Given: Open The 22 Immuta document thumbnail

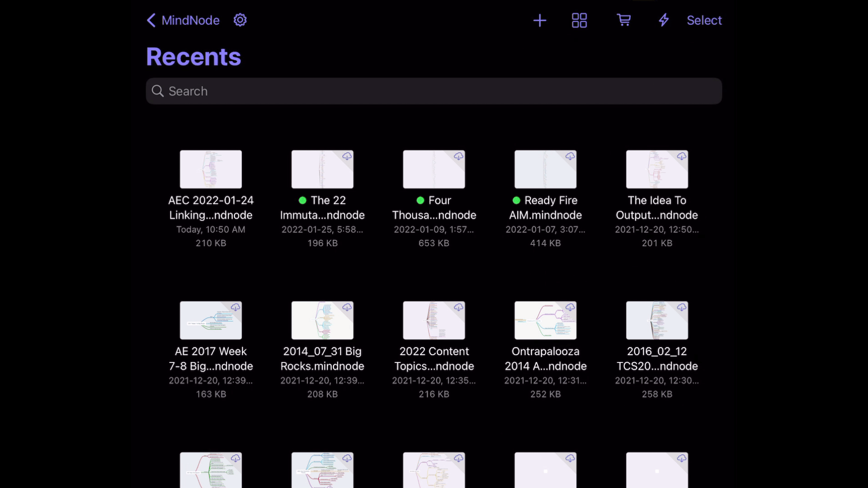Looking at the screenshot, I should tap(322, 169).
